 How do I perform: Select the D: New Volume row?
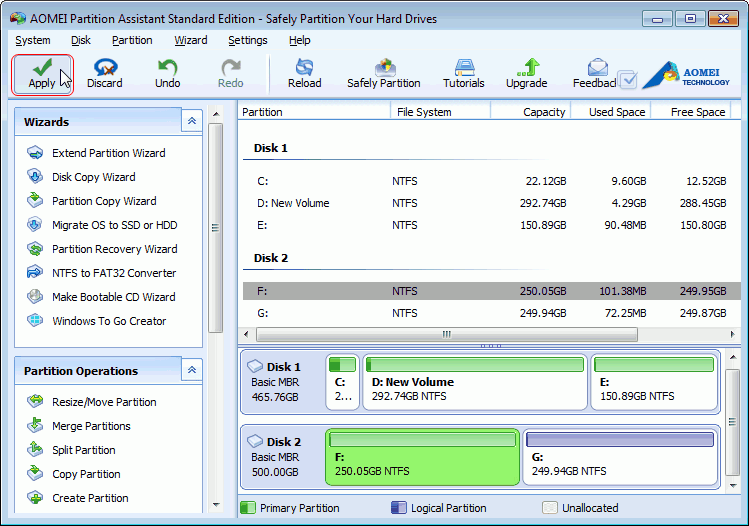click(492, 203)
